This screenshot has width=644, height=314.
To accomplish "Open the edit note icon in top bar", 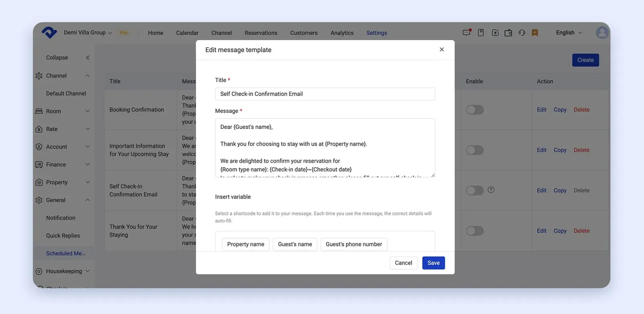I will [495, 33].
